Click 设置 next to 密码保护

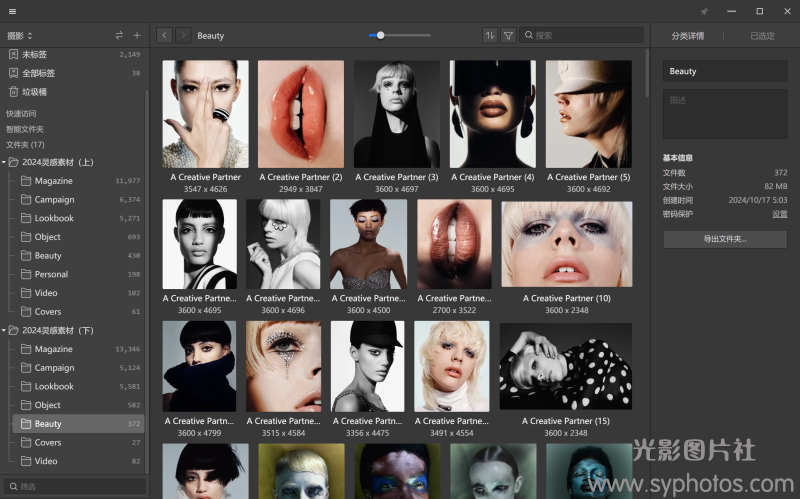[779, 214]
